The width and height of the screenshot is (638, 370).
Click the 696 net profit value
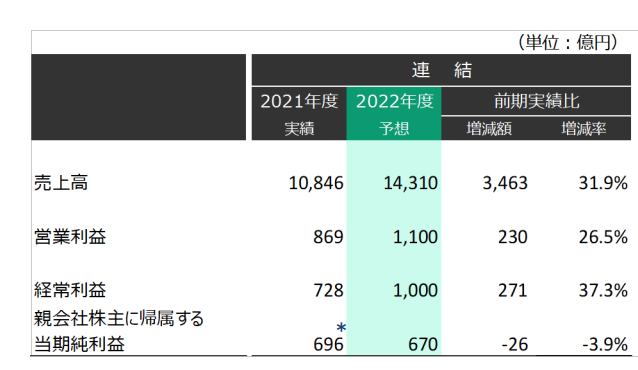click(328, 345)
